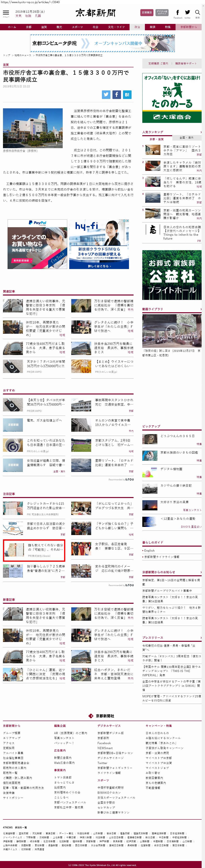Viewport: 205px width, 868px height.
Task: Open 地域のニュース breadcrumb link
Action: [22, 55]
